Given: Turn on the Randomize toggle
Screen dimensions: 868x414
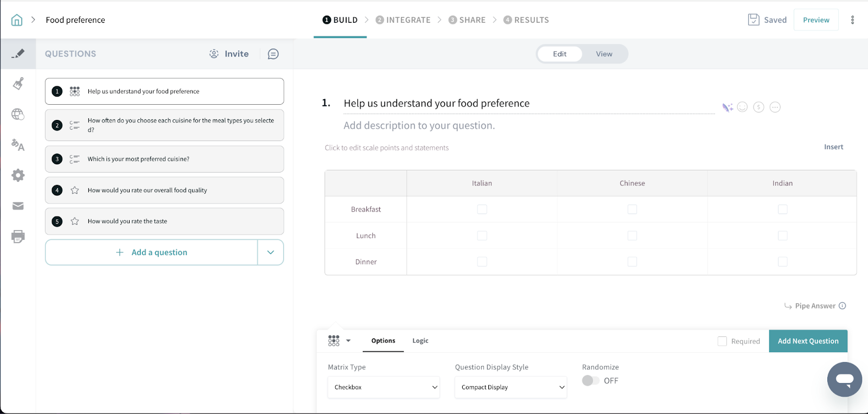Looking at the screenshot, I should pyautogui.click(x=590, y=381).
